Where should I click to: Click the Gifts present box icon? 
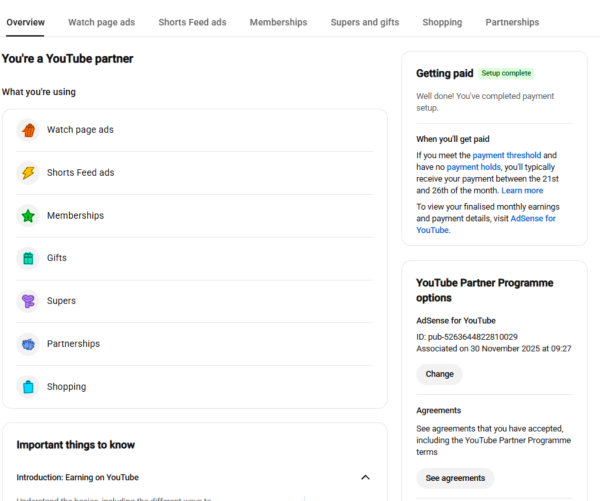point(28,258)
